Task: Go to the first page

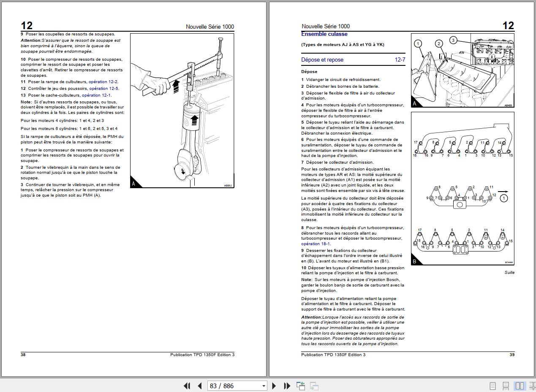Action: [x=187, y=386]
